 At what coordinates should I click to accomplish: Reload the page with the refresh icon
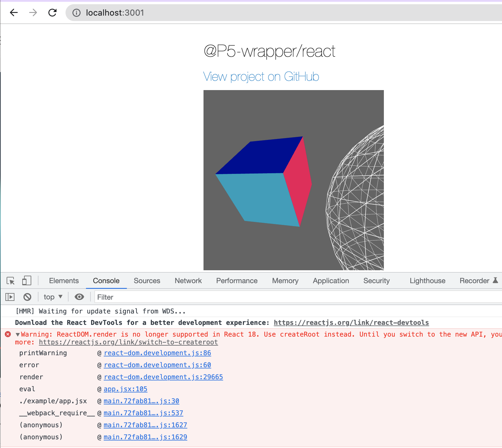click(x=53, y=13)
